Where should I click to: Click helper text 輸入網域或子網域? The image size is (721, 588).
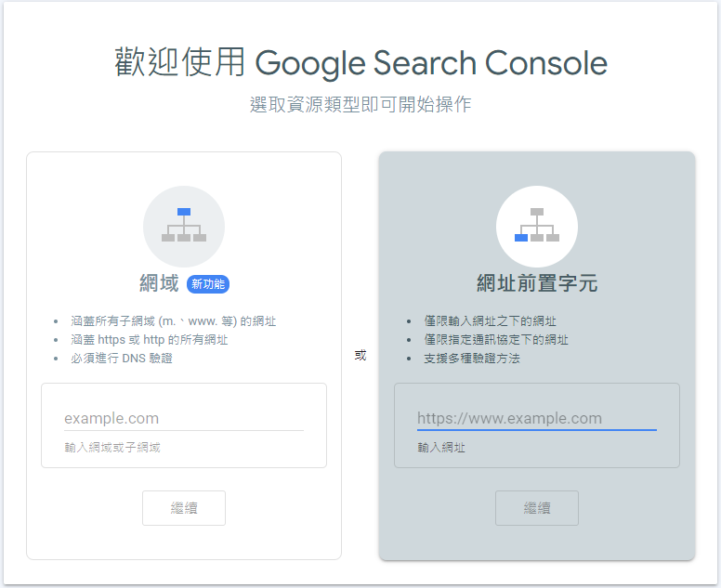point(112,448)
